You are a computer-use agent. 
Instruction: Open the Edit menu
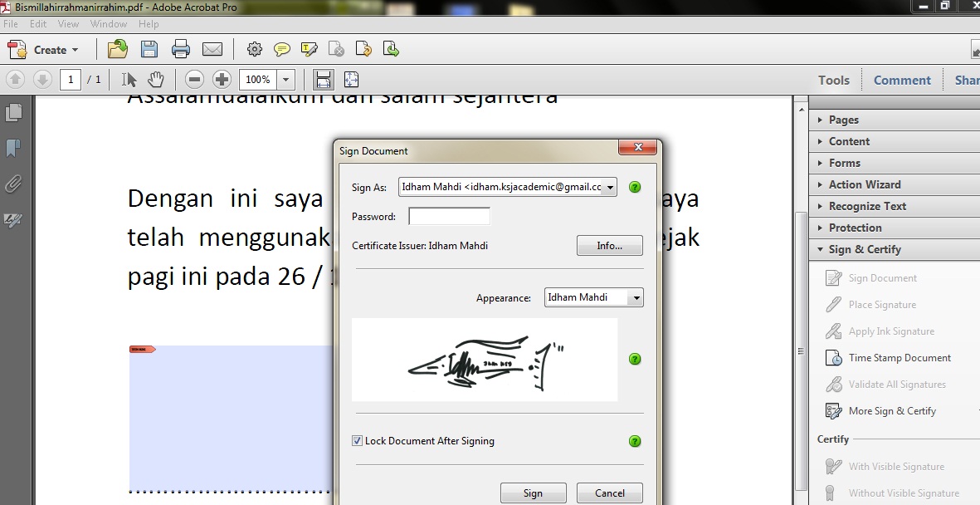[38, 24]
